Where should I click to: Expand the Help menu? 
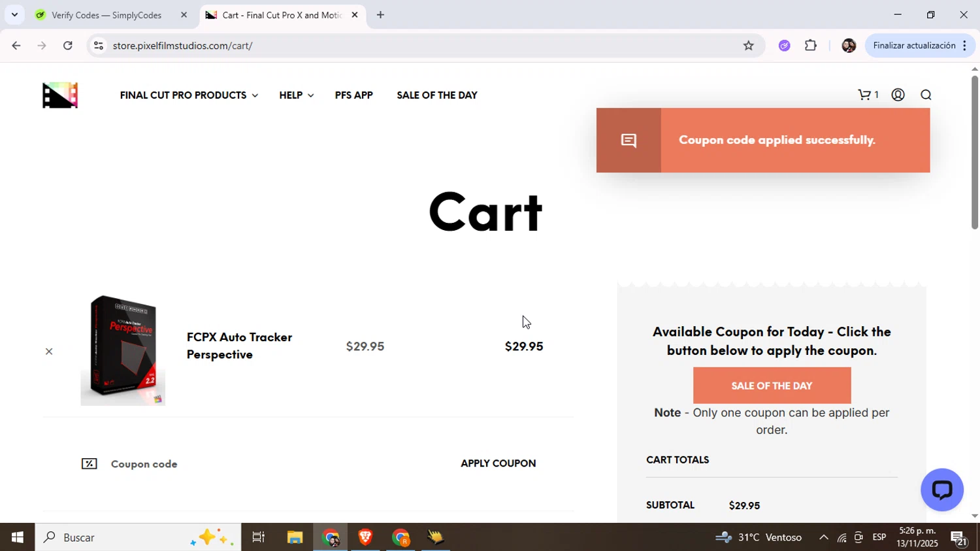[x=296, y=95]
